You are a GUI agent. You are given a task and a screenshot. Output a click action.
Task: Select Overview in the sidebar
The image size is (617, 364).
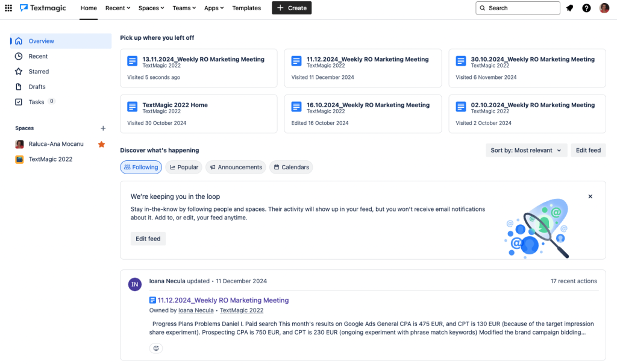click(61, 41)
